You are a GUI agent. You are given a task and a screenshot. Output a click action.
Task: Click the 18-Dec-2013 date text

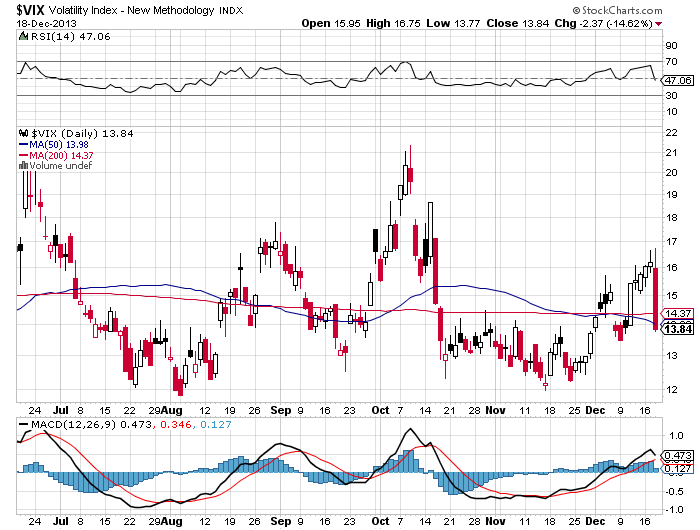coord(46,24)
